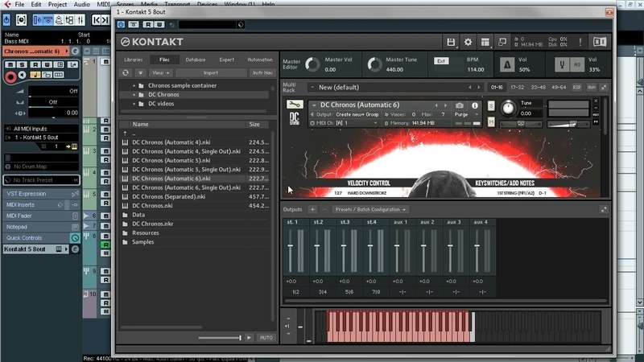Click the panic exclamation mark icon
Viewport: 644px width, 362px height.
tap(580, 42)
